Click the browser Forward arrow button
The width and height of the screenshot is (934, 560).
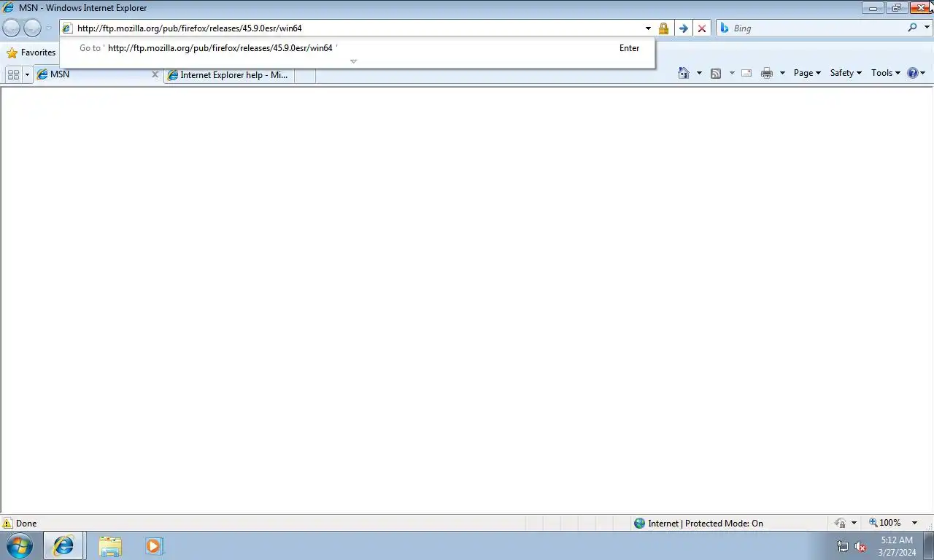tap(32, 28)
